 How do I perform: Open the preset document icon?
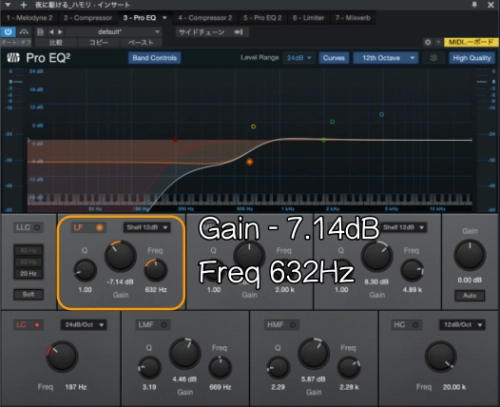pos(40,32)
